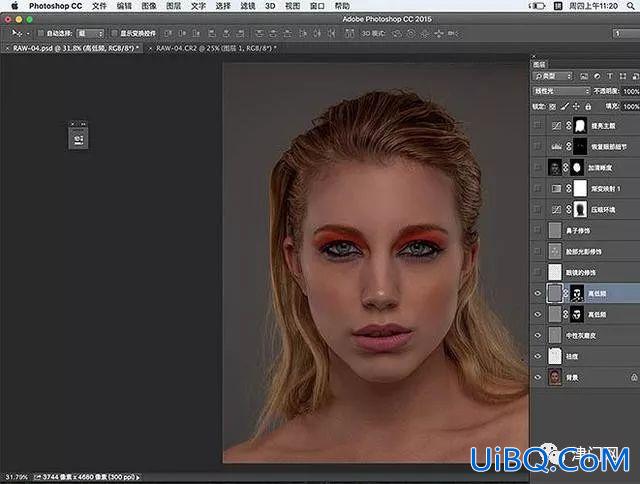Filter layers by pixel layers icon
The height and width of the screenshot is (484, 640).
[x=584, y=76]
